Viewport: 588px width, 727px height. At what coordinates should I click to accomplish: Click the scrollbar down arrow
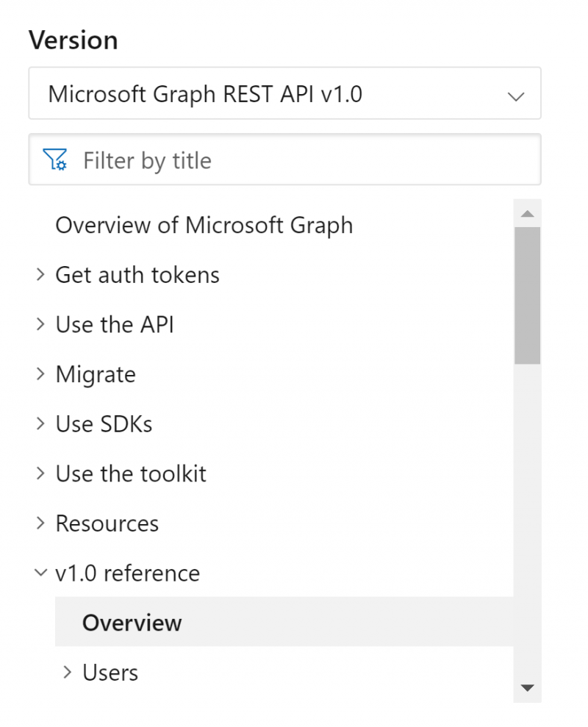(527, 687)
